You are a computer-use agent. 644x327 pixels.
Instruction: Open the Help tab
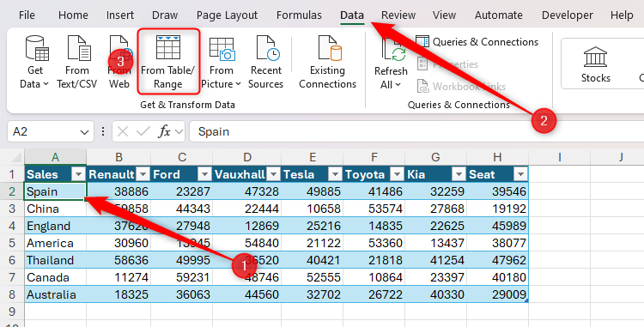(x=622, y=15)
